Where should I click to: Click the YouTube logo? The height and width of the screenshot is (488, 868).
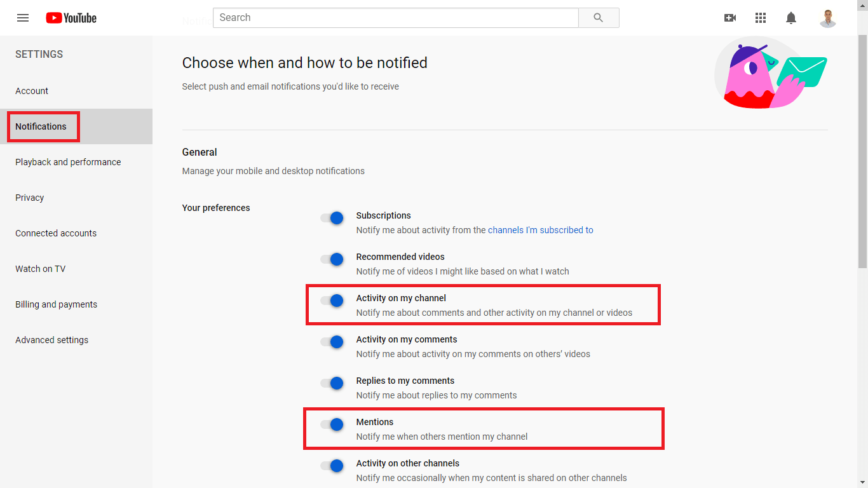click(x=71, y=18)
